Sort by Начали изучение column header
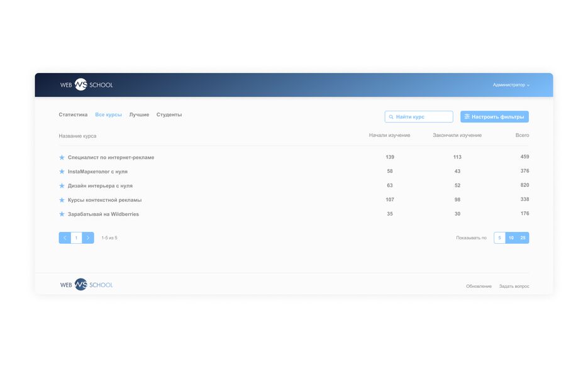The height and width of the screenshot is (367, 588). click(389, 135)
